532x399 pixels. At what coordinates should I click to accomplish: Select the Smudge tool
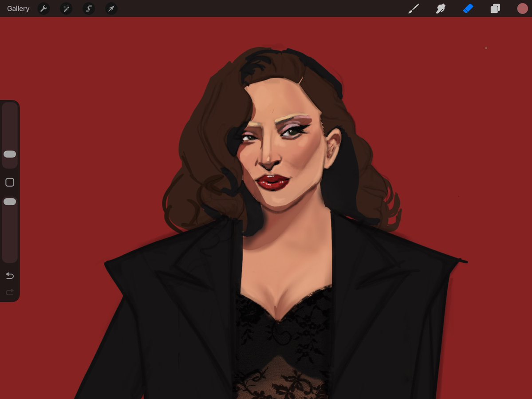[x=441, y=8]
